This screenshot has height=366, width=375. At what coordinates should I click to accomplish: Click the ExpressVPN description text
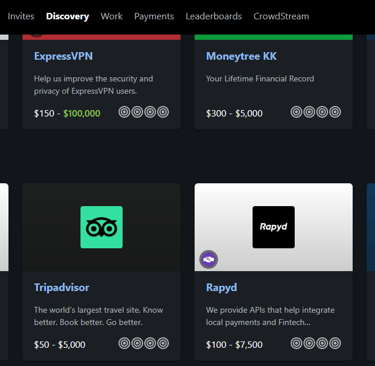94,85
